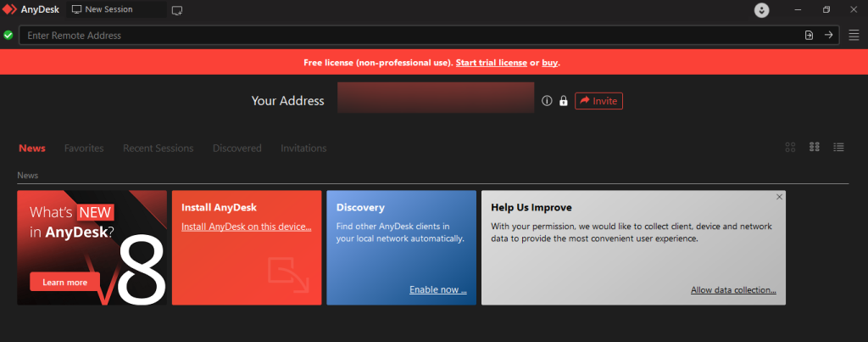The image size is (868, 342).
Task: Click the Learn more button
Action: [x=64, y=282]
